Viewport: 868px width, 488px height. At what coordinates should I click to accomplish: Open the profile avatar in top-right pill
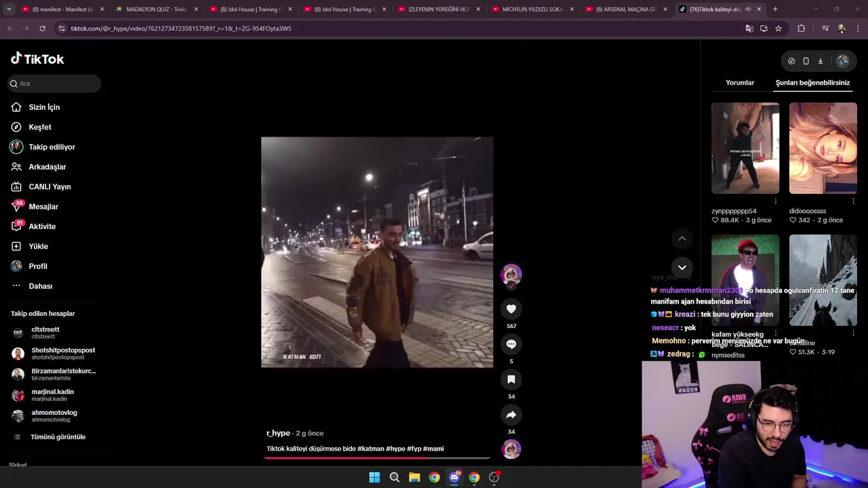(x=842, y=61)
